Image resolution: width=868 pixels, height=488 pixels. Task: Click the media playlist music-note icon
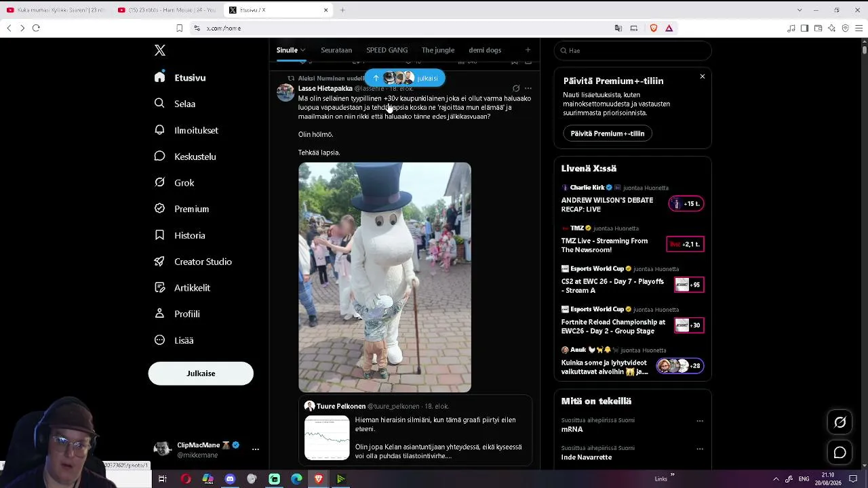point(791,28)
